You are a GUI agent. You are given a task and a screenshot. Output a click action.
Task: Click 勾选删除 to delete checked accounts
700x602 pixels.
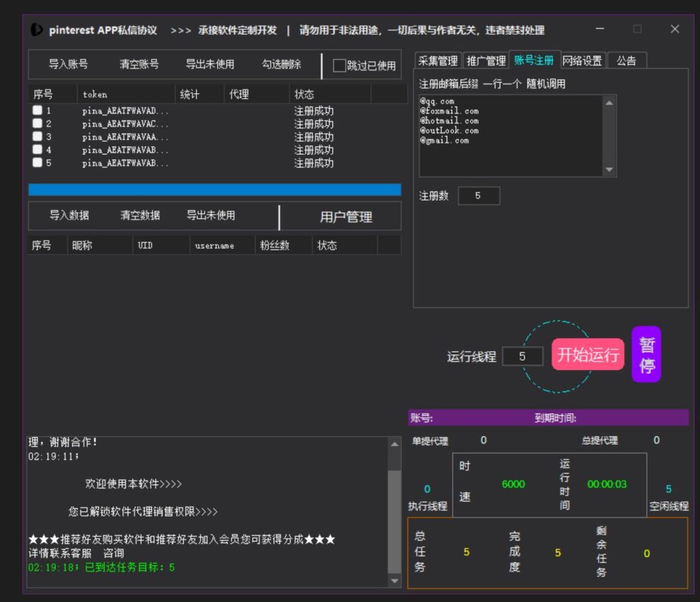click(282, 64)
